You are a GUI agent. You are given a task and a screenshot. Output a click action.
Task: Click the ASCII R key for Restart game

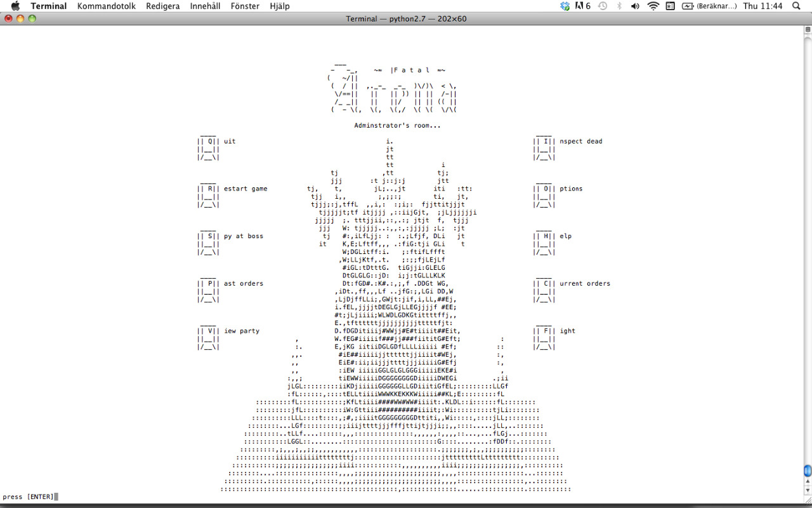pos(209,189)
